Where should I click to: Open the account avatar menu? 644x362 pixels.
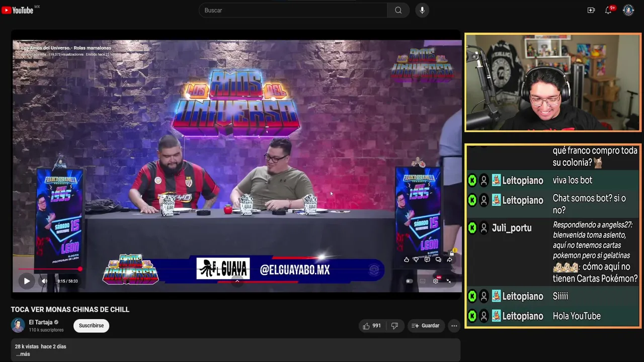point(628,10)
